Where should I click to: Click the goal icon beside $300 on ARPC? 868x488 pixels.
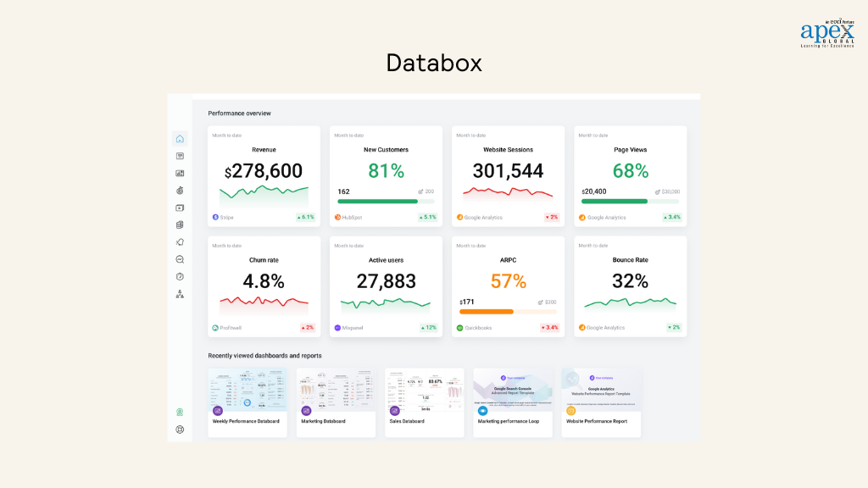pyautogui.click(x=540, y=302)
